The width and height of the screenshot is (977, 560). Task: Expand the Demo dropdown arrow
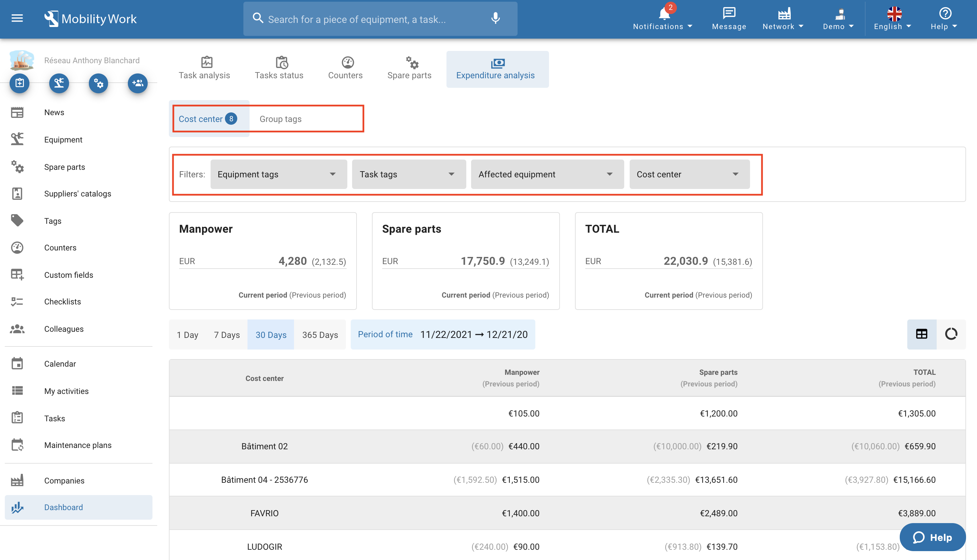tap(851, 26)
